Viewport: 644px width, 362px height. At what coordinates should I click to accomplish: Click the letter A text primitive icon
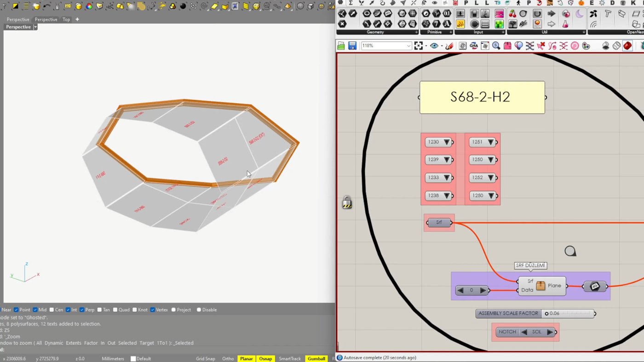point(447,24)
